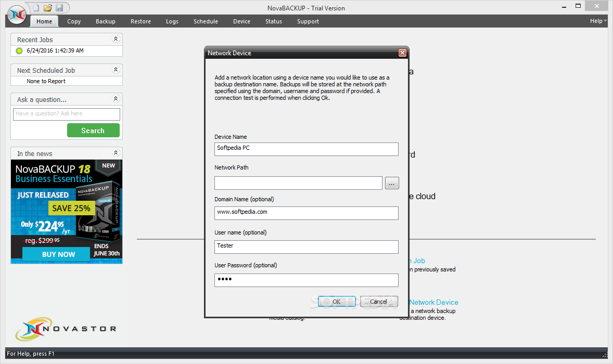Screen dimensions: 613x364
Task: Maximize the NovaBACKUP window
Action: point(578,6)
